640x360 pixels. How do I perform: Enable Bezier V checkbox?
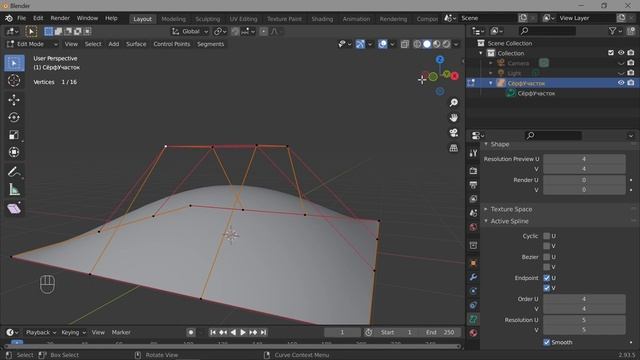pos(547,267)
